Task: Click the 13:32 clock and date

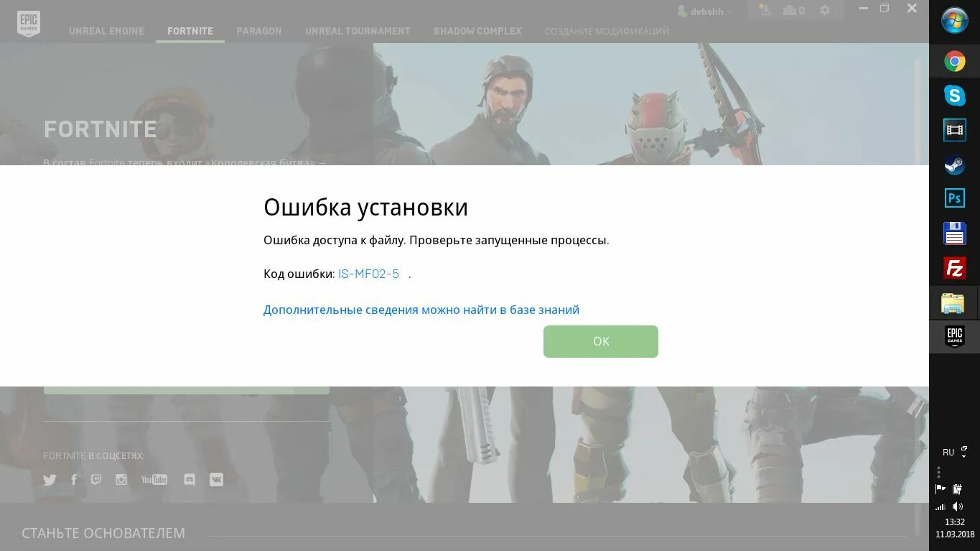Action: (954, 528)
